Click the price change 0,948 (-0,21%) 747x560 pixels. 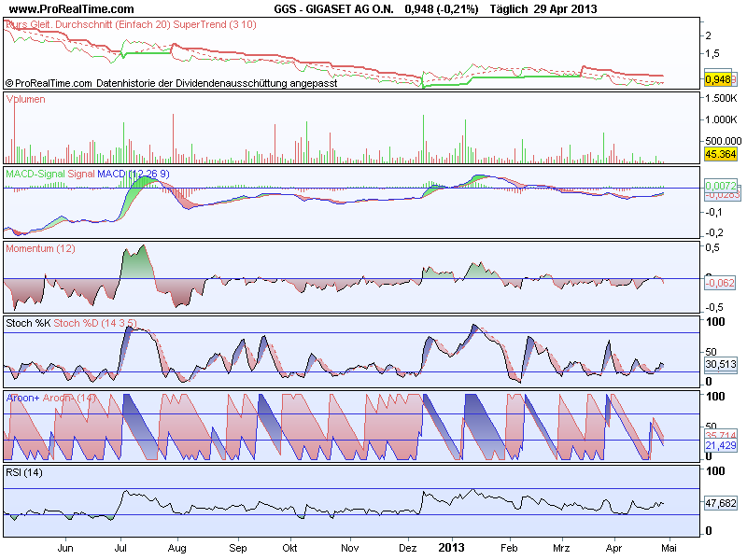coord(442,9)
